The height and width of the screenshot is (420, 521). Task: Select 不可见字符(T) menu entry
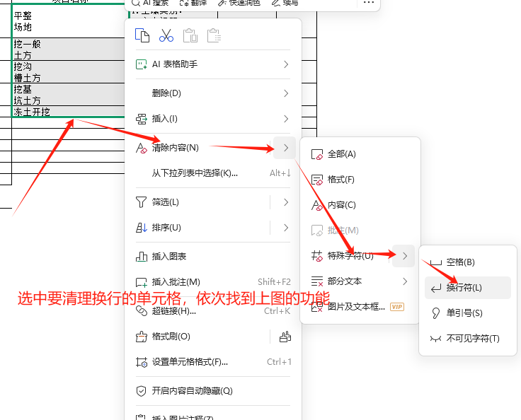[472, 339]
